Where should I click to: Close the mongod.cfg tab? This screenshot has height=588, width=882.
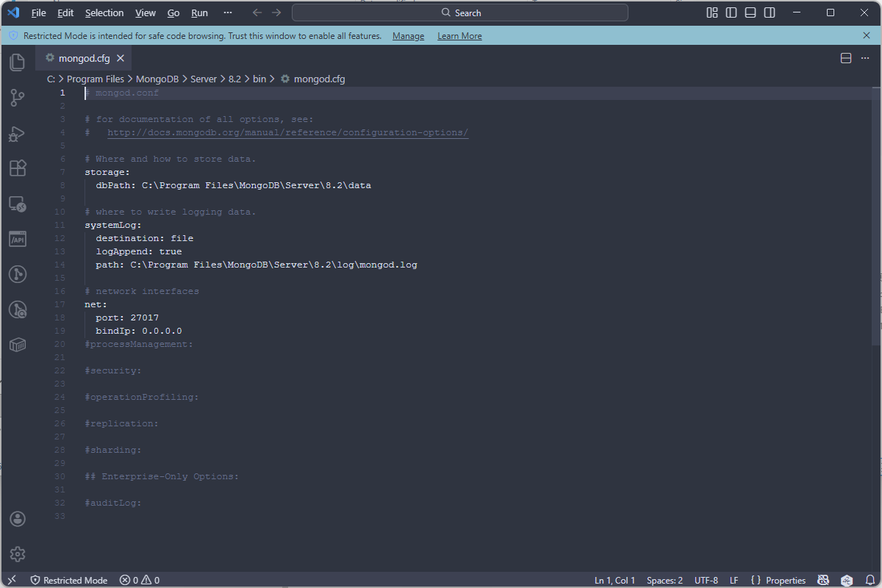click(x=121, y=58)
